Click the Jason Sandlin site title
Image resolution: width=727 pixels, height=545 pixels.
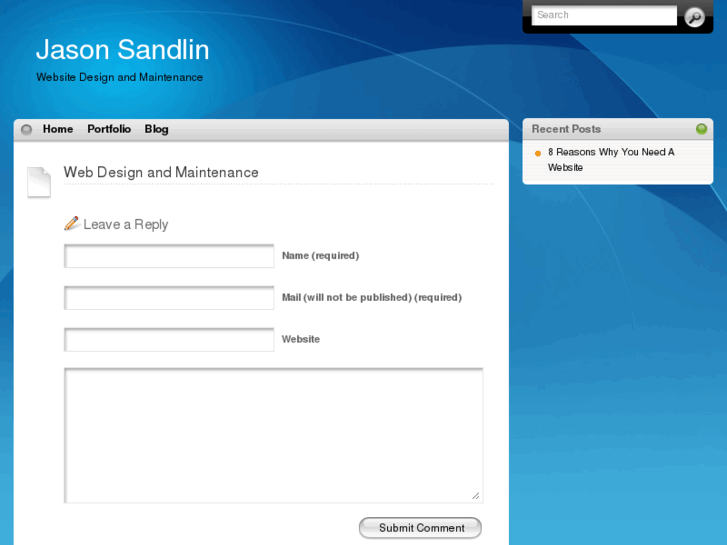pyautogui.click(x=122, y=50)
